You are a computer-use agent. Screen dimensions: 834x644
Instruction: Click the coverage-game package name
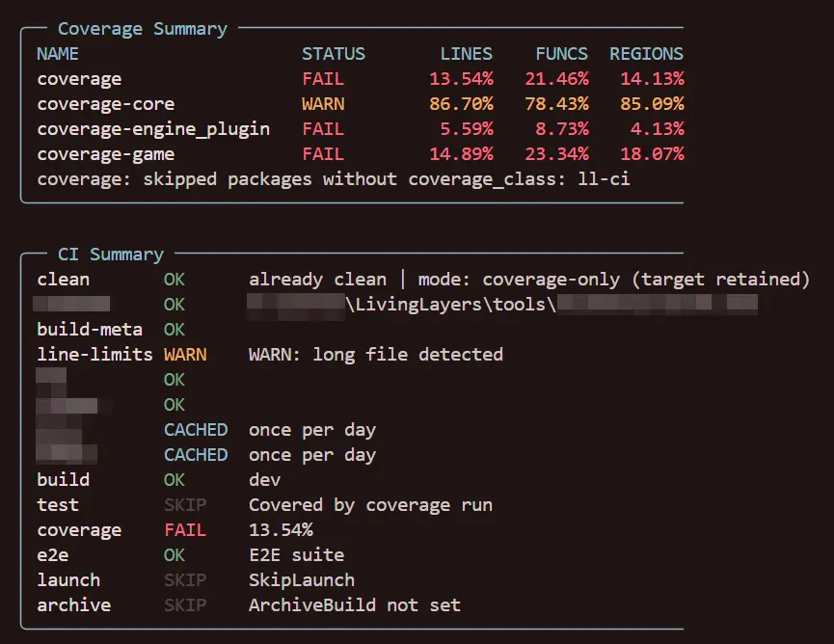(x=106, y=154)
